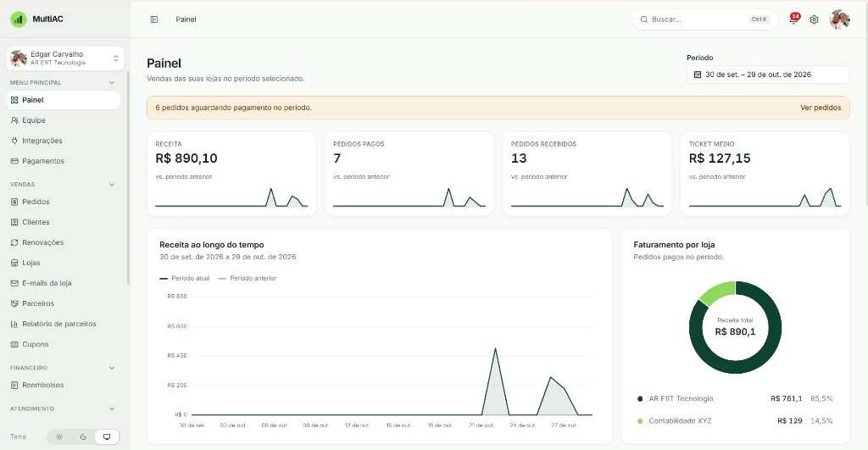Click light green donut chart segment
Viewport: 868px width, 450px height.
tap(717, 292)
